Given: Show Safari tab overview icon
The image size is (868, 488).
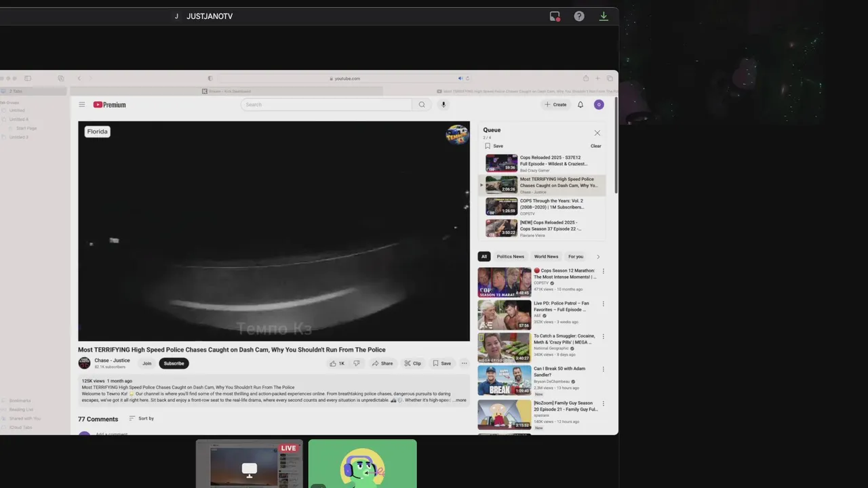Looking at the screenshot, I should [x=610, y=79].
